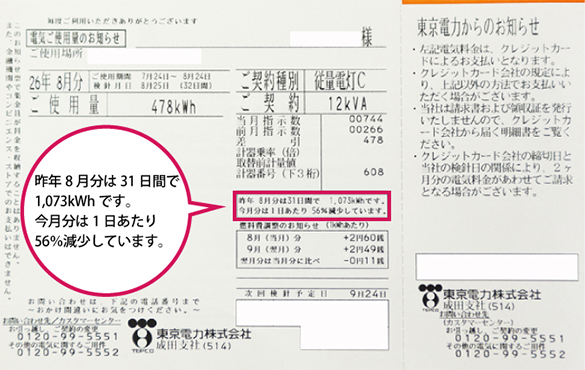Click the 当月指示数 reading 00744

[366, 119]
